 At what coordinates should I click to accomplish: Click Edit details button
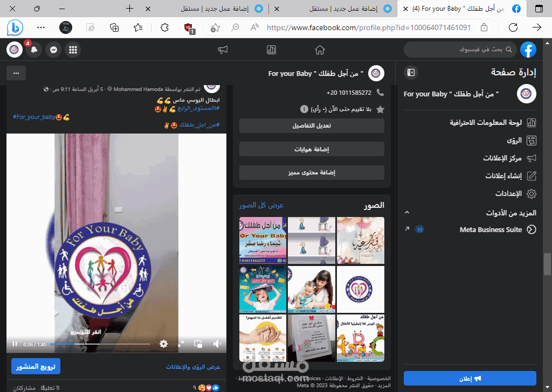click(x=312, y=125)
